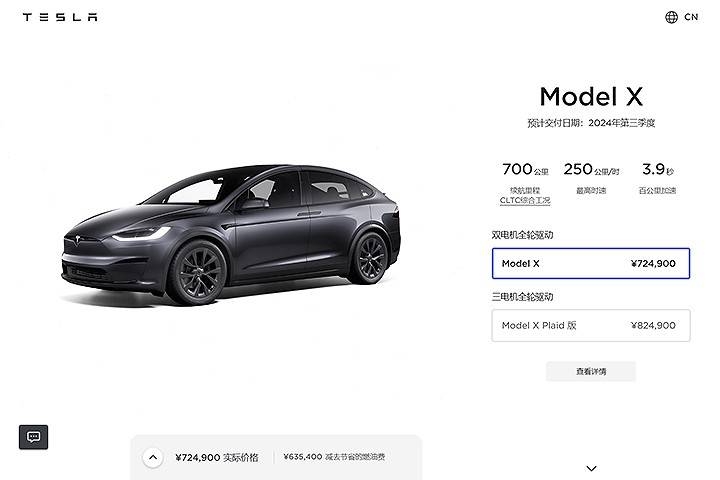720x480 pixels.
Task: Select the Model X ¥724,900 option
Action: click(x=591, y=263)
